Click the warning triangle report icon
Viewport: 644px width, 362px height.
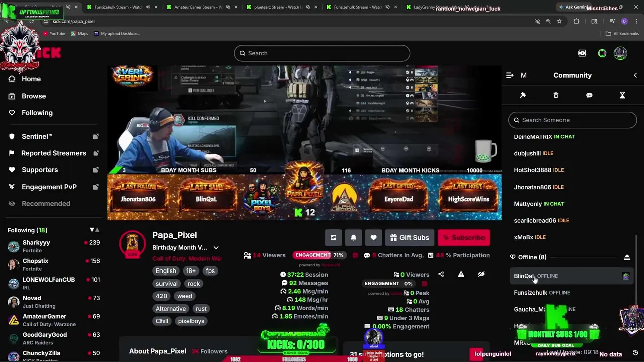(x=461, y=274)
